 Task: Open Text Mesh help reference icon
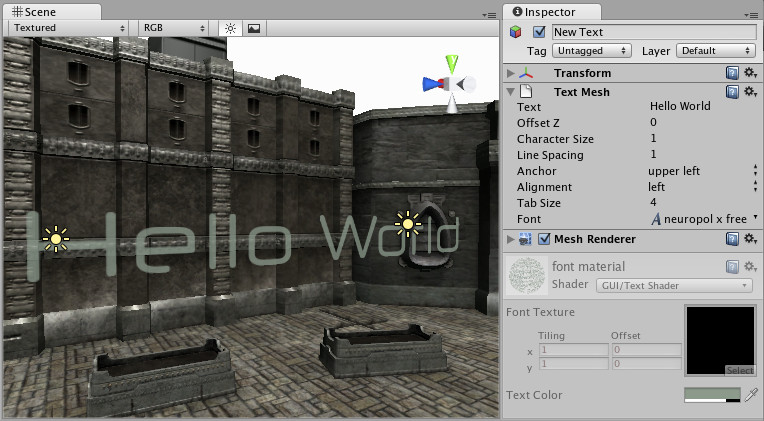[x=733, y=92]
